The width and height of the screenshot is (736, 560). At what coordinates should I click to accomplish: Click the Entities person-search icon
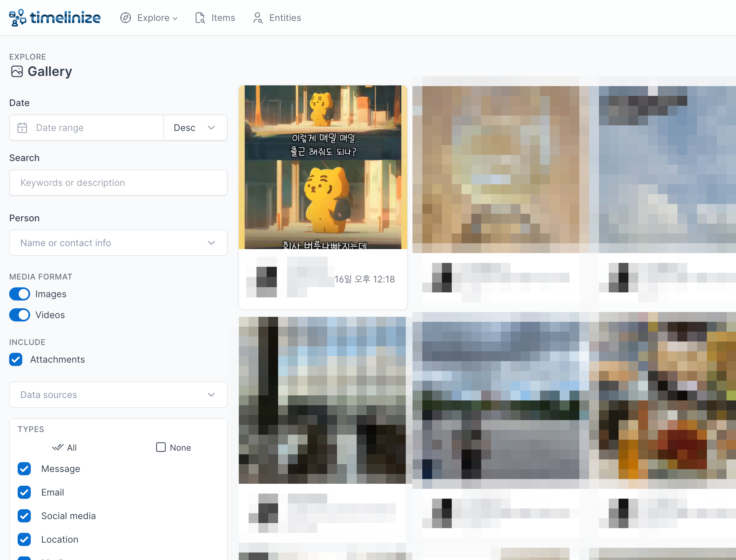[257, 18]
